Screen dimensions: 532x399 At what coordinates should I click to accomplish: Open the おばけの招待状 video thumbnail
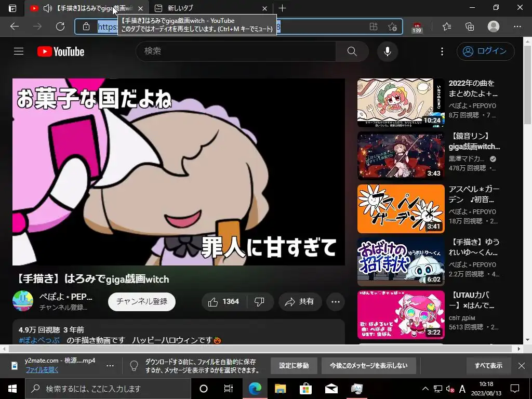point(401,262)
